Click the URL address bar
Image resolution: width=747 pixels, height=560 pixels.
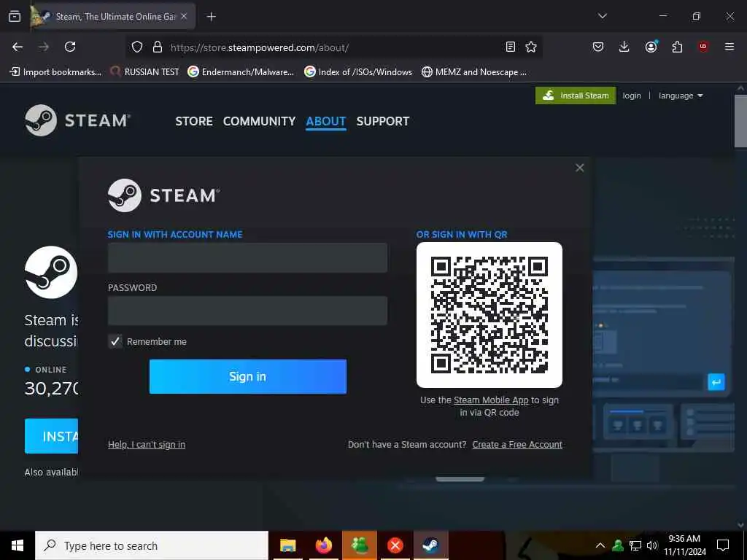pyautogui.click(x=333, y=47)
